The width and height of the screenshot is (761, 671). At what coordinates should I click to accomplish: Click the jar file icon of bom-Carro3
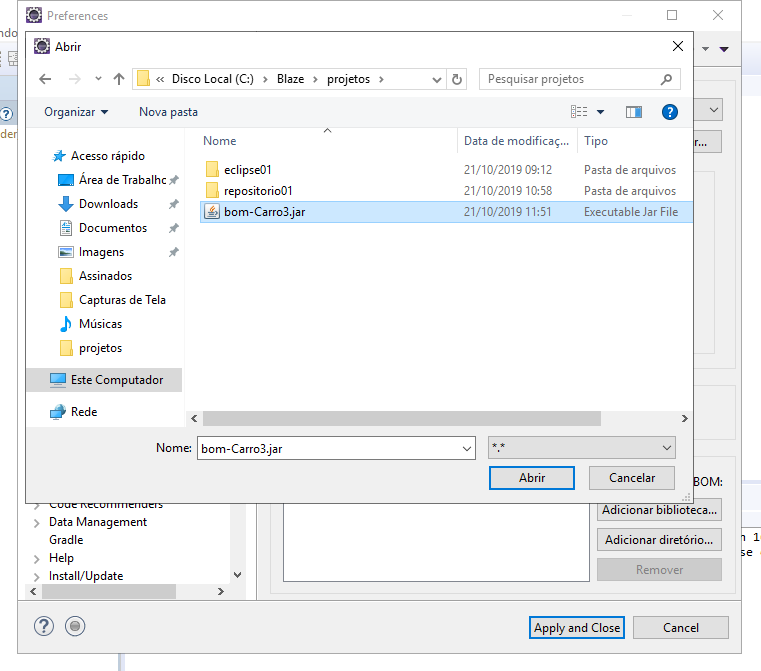(212, 212)
